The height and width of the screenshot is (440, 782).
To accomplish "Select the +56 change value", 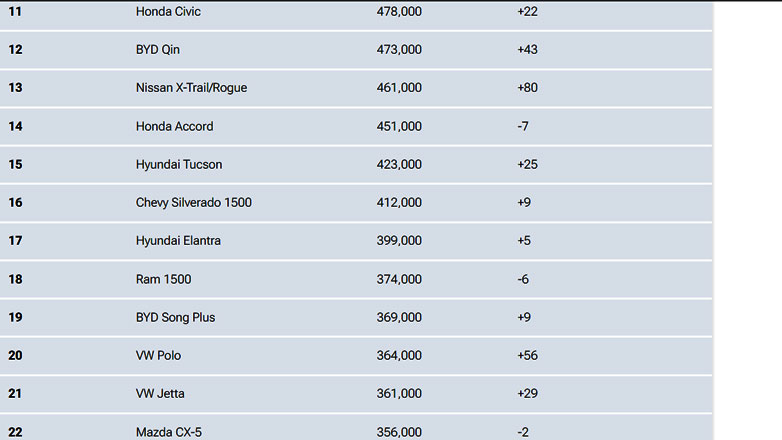I will point(527,355).
